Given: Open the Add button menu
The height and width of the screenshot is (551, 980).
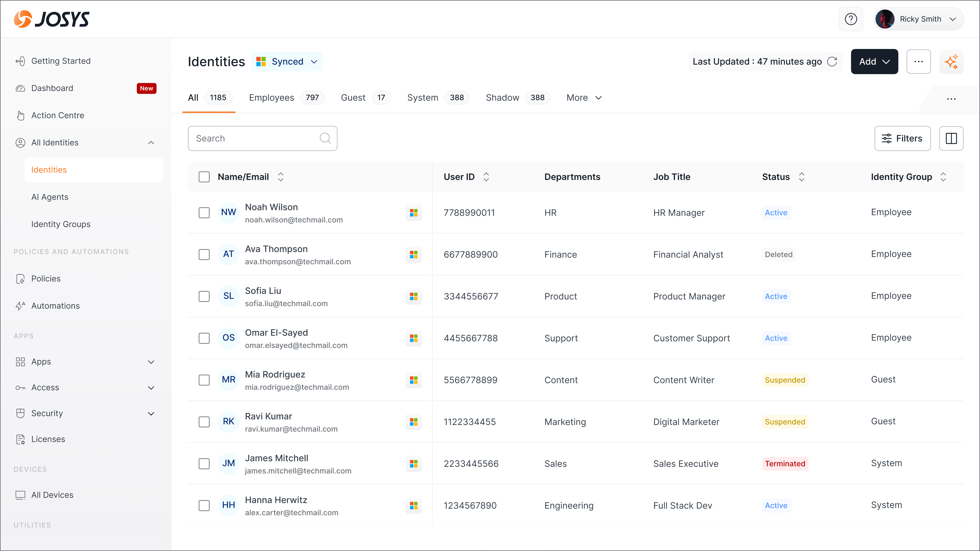Looking at the screenshot, I should 874,61.
